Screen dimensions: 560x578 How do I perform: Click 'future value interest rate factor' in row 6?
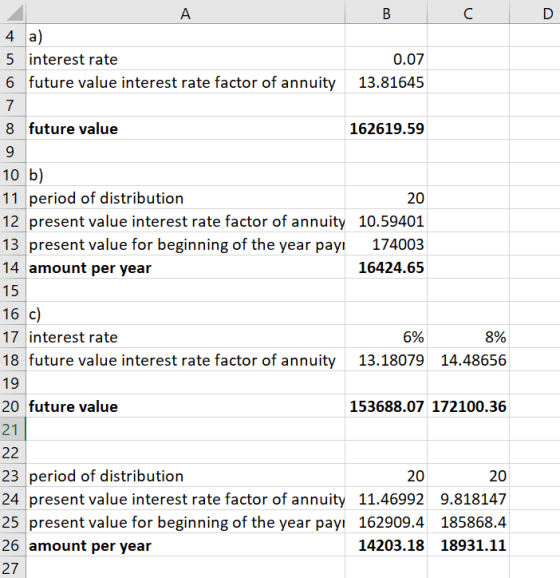click(144, 82)
